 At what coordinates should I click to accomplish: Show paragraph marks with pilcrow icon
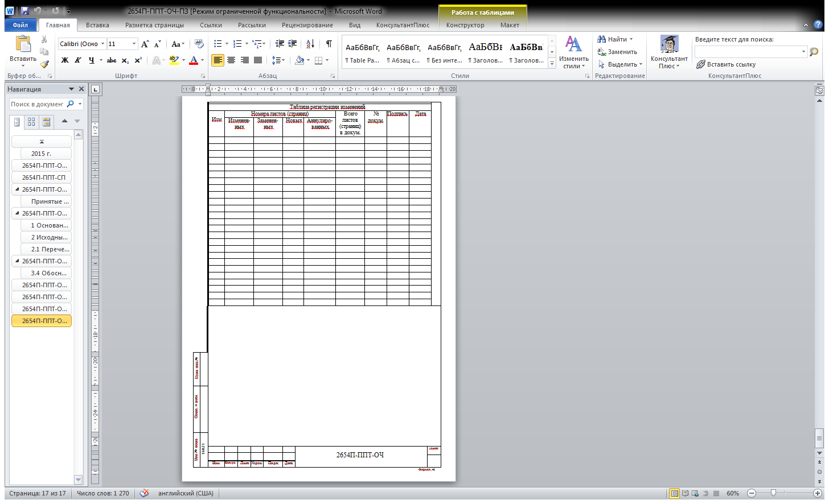[x=329, y=44]
